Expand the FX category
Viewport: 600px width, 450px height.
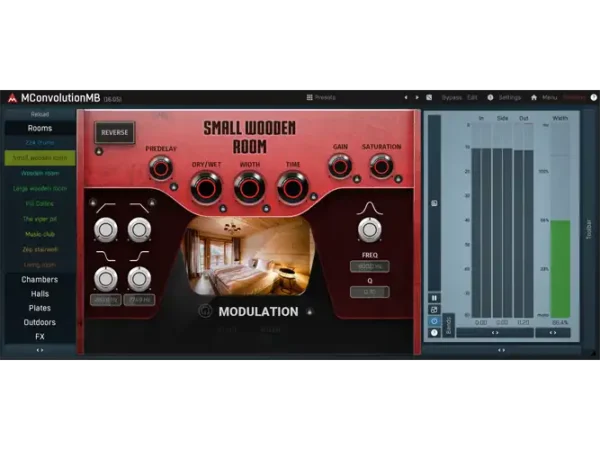[40, 337]
